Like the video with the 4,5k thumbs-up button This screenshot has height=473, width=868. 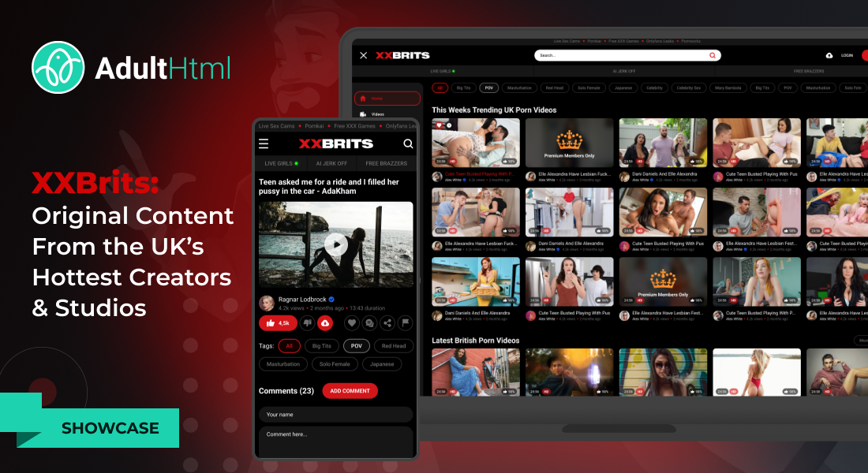[278, 323]
